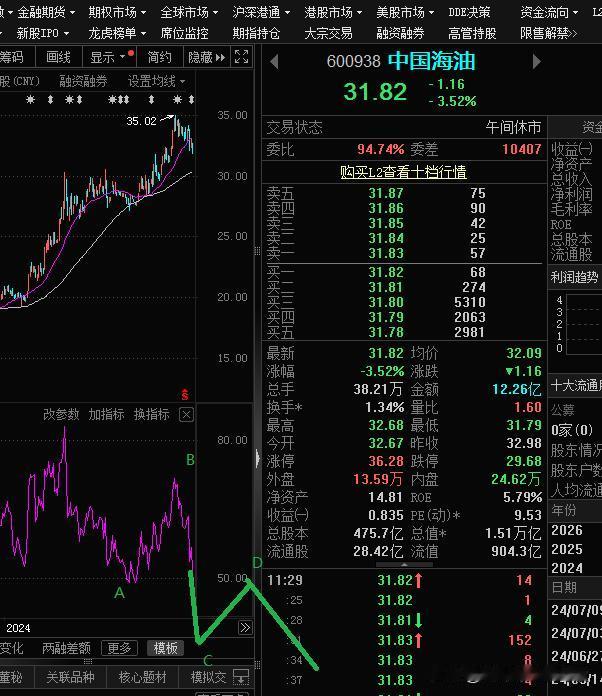Click the 购买L2查看十档行情 link
Screen dimensions: 602x696
point(403,172)
